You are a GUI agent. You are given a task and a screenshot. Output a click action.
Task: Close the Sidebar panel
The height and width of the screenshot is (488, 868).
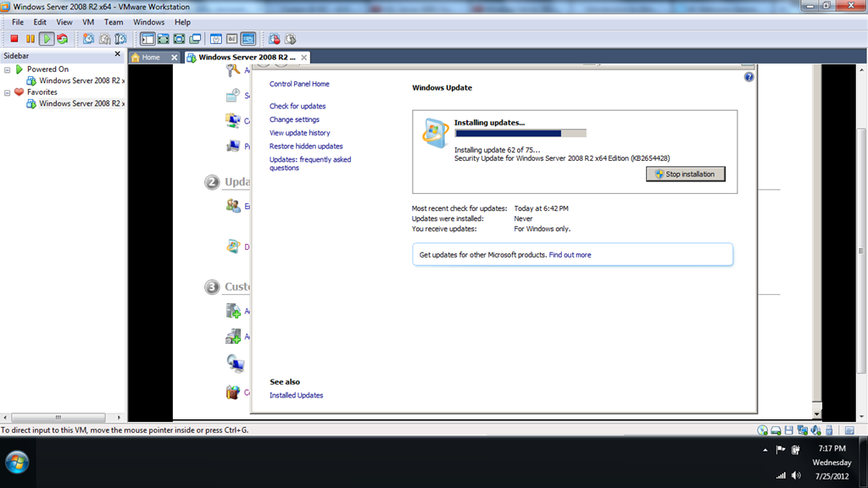(117, 54)
